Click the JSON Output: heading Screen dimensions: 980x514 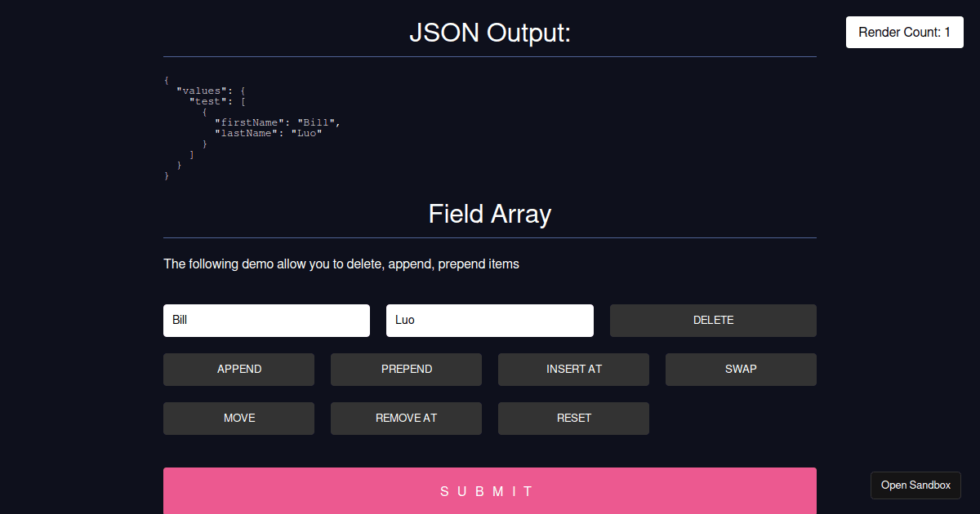[490, 33]
